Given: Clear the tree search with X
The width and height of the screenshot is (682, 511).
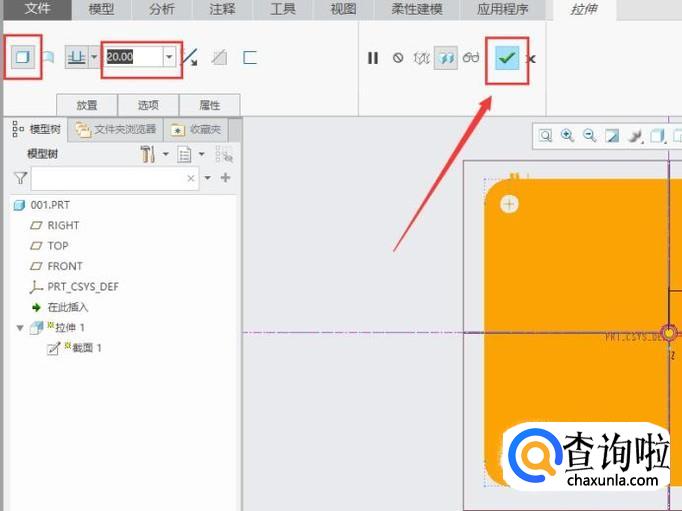Looking at the screenshot, I should click(x=191, y=178).
